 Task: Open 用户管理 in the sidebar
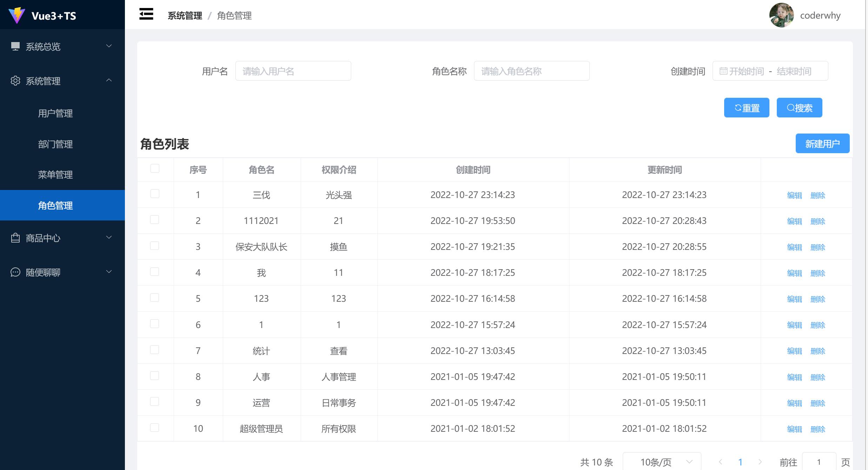point(55,113)
